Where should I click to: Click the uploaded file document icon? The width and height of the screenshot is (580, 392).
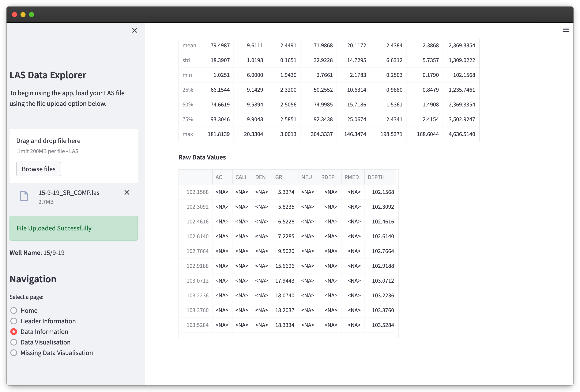pyautogui.click(x=24, y=196)
